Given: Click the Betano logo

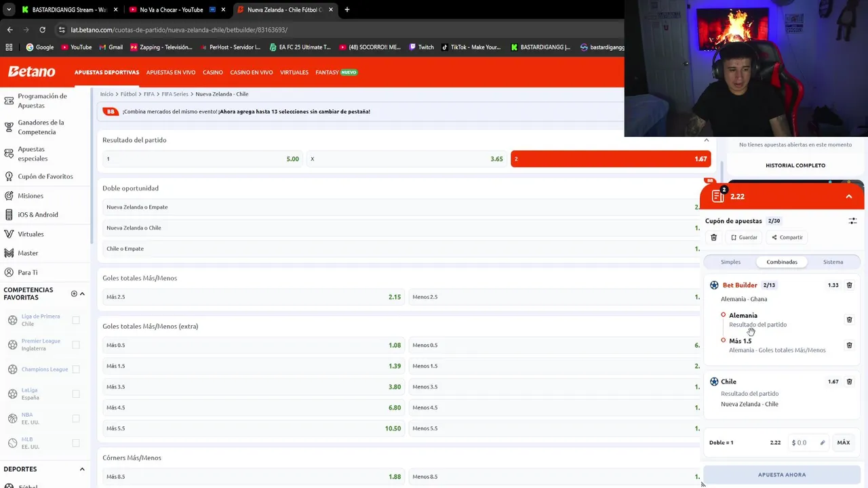Looking at the screenshot, I should 32,72.
